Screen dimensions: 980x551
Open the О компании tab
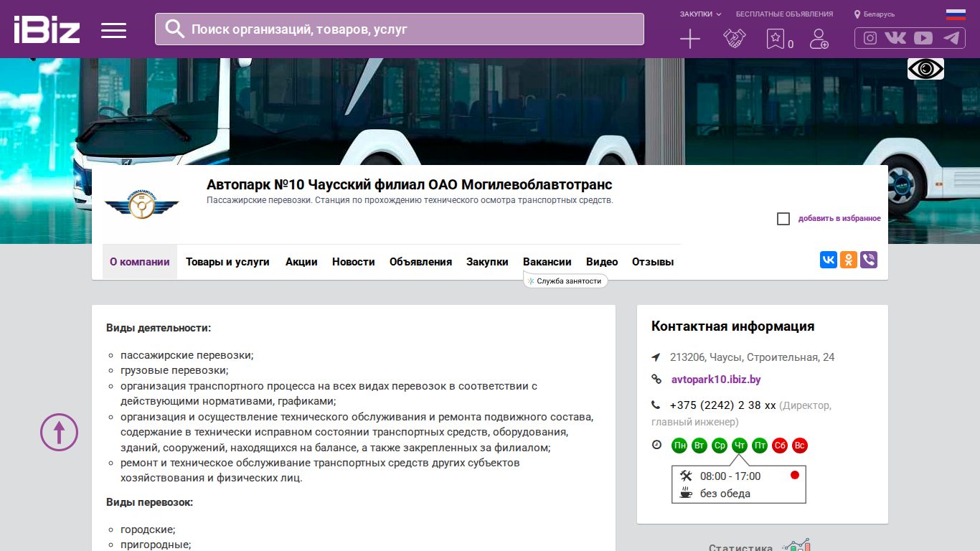click(140, 262)
